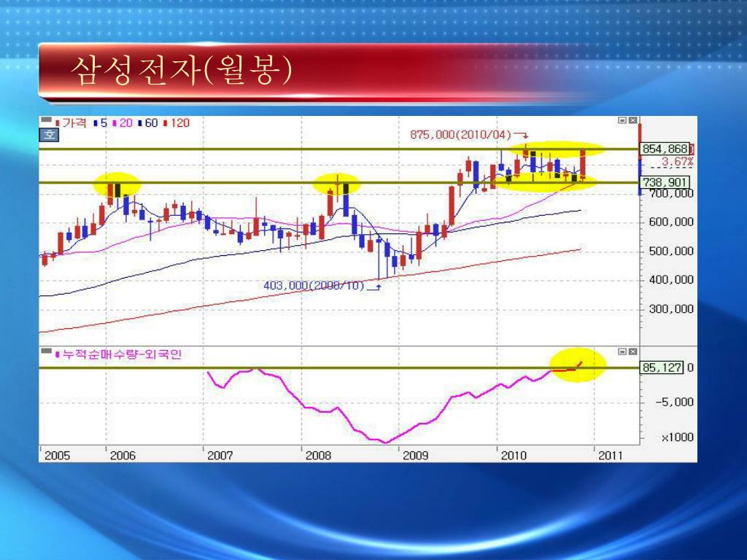Click the '호' button on price chart
The width and height of the screenshot is (747, 560).
pyautogui.click(x=49, y=135)
